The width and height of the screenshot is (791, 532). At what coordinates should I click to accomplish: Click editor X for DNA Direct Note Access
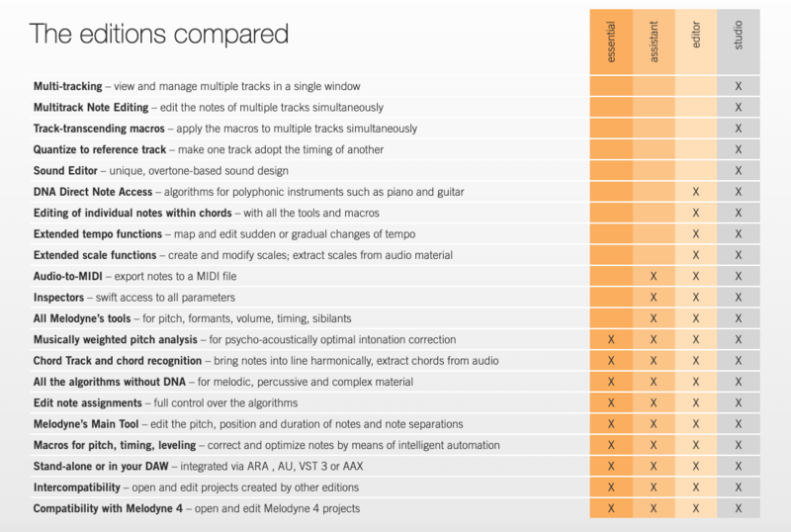(696, 192)
